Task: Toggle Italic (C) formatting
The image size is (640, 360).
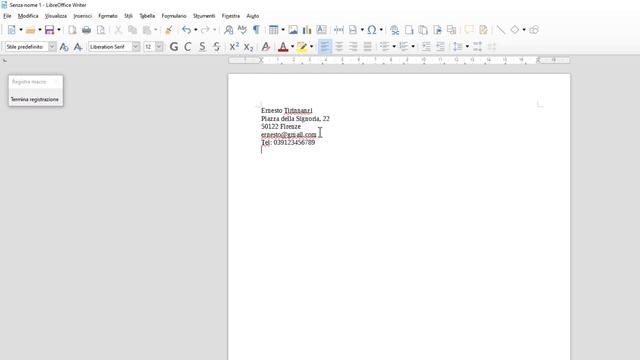Action: (x=188, y=47)
